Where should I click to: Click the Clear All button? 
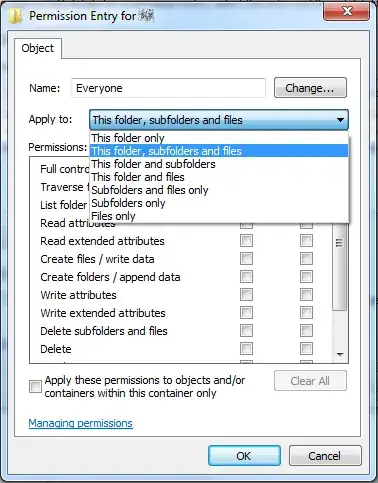click(310, 381)
